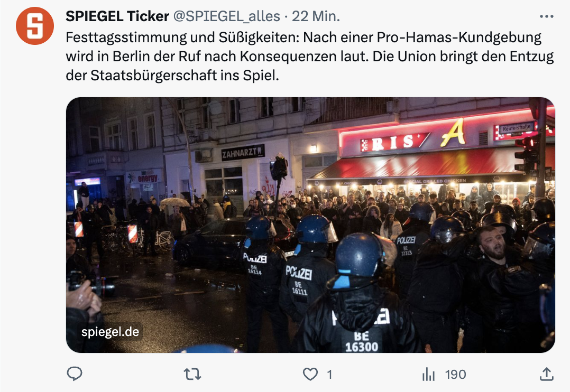This screenshot has height=392, width=570.
Task: Click the SPIEGEL Ticker display name
Action: click(x=117, y=16)
